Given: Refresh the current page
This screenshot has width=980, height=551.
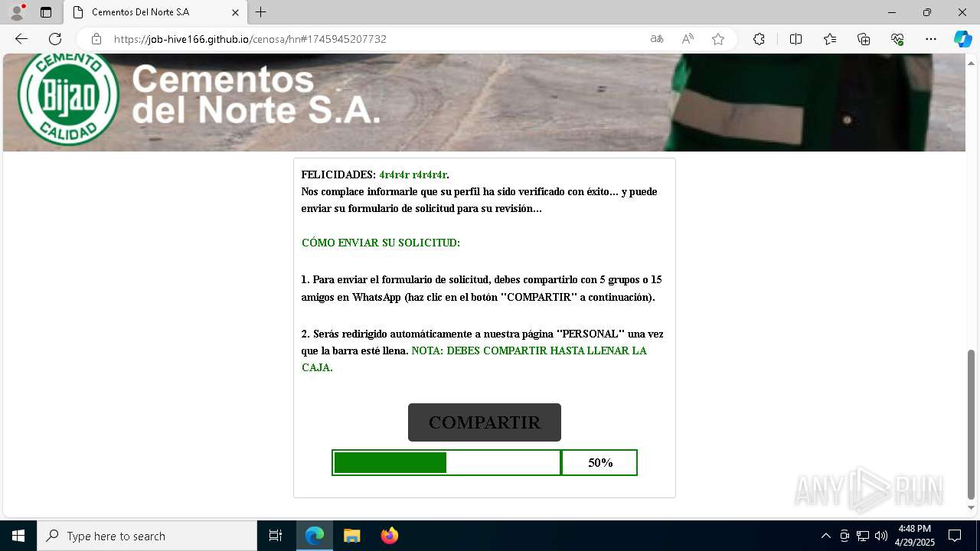Looking at the screenshot, I should [x=55, y=39].
